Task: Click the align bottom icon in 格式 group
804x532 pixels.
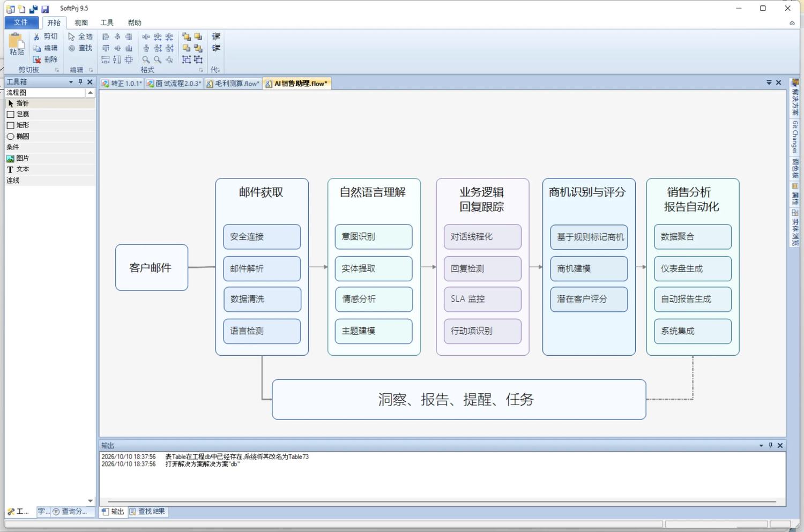Action: pos(129,48)
